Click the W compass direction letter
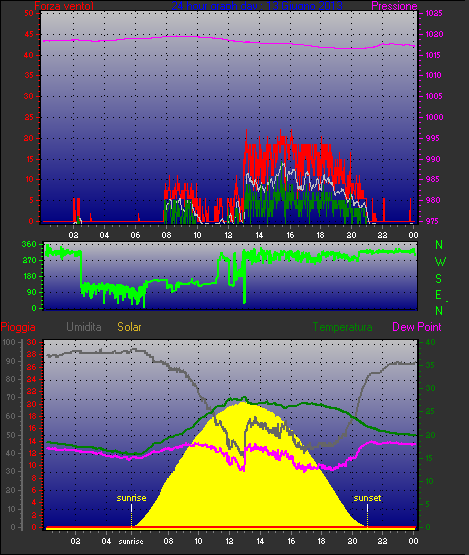This screenshot has height=555, width=469. (440, 262)
